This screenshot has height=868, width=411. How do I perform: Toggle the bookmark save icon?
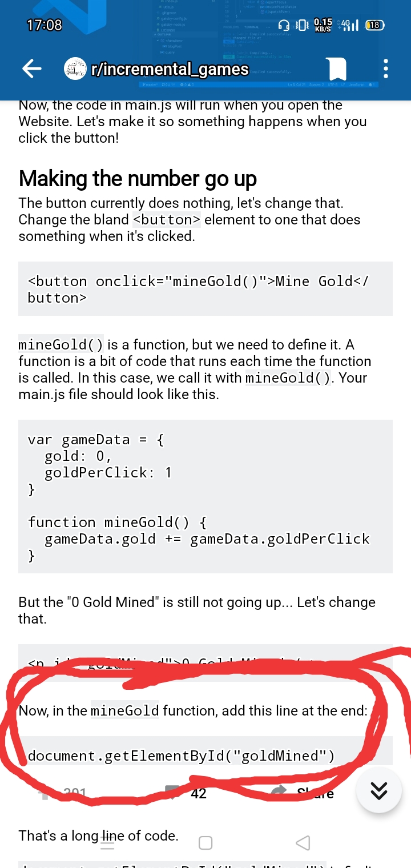coord(337,69)
